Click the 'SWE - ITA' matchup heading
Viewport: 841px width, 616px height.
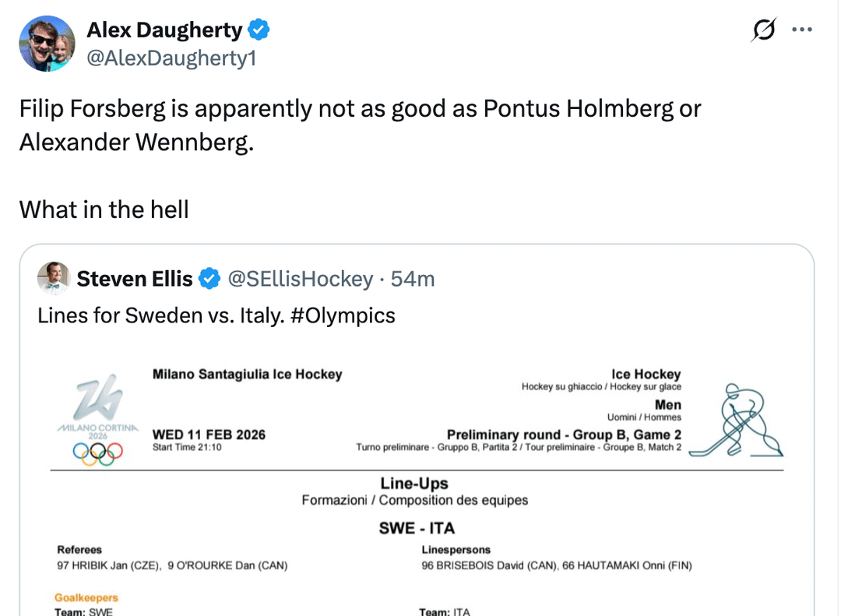[417, 528]
